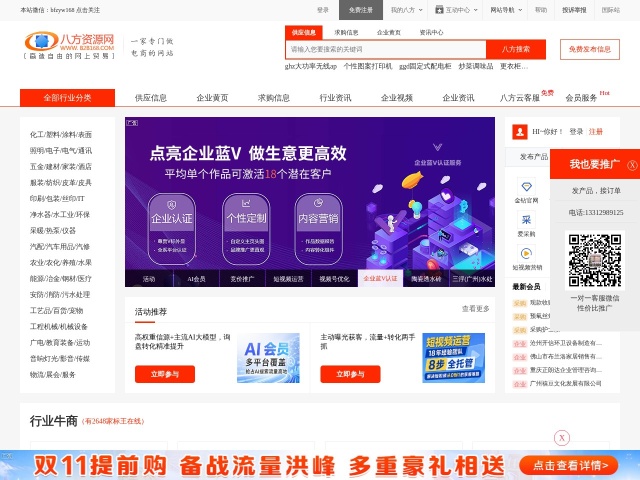This screenshot has height=480, width=640.
Task: Select the 短视频运营 banner tab
Action: [x=289, y=279]
